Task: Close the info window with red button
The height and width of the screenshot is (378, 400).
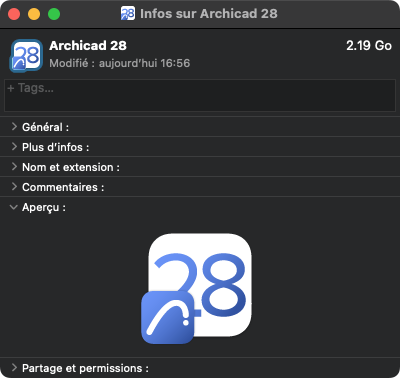Action: [x=14, y=14]
